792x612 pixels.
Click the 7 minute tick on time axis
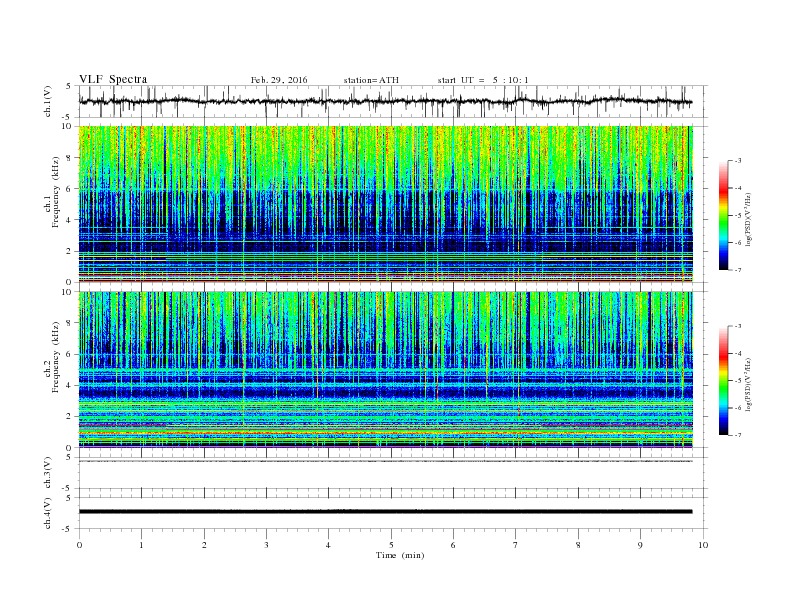click(516, 545)
